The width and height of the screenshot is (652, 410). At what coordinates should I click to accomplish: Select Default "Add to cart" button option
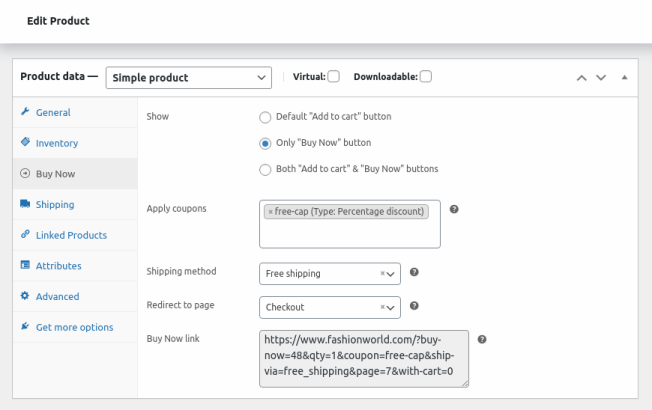click(x=265, y=117)
